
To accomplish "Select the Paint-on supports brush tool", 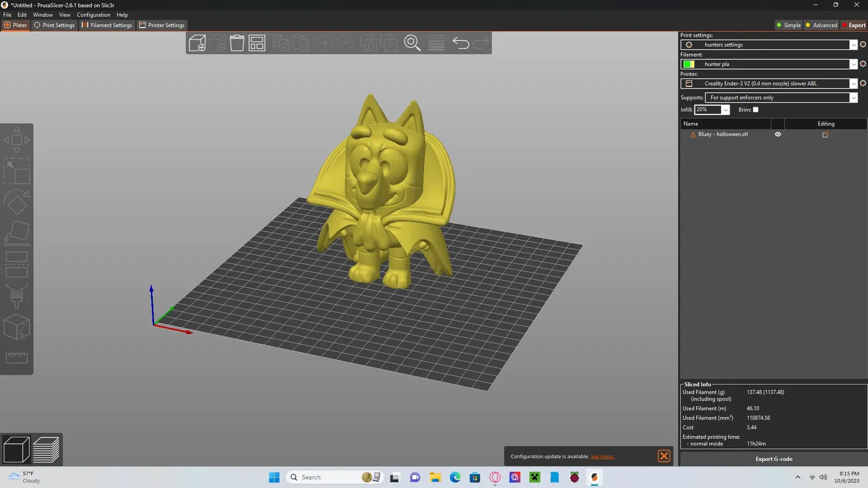I will point(17,296).
